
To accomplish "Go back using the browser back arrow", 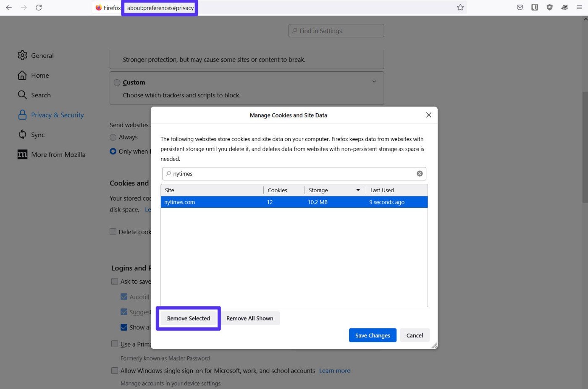I will (9, 8).
